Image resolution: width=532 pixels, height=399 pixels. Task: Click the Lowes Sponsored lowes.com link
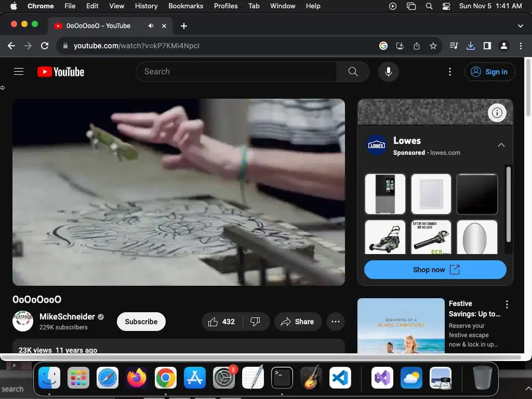(x=427, y=153)
